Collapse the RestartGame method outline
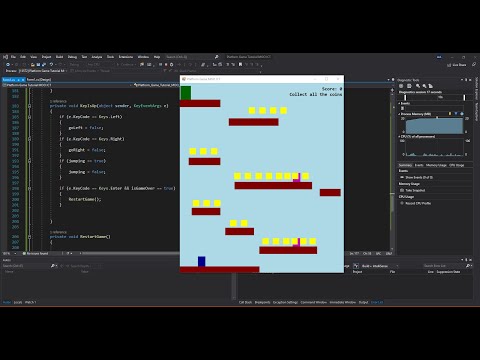The width and height of the screenshot is (480, 360). [x=29, y=237]
